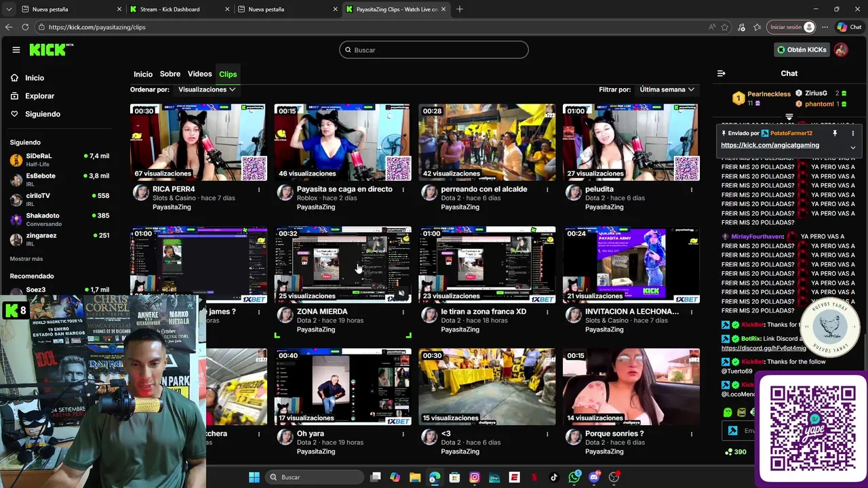Open Última semana filter dropdown
The image size is (868, 488).
667,89
